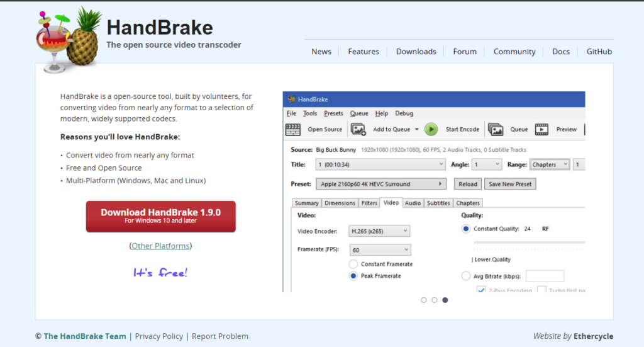Open the Range dropdown set to Chapters

pos(550,164)
